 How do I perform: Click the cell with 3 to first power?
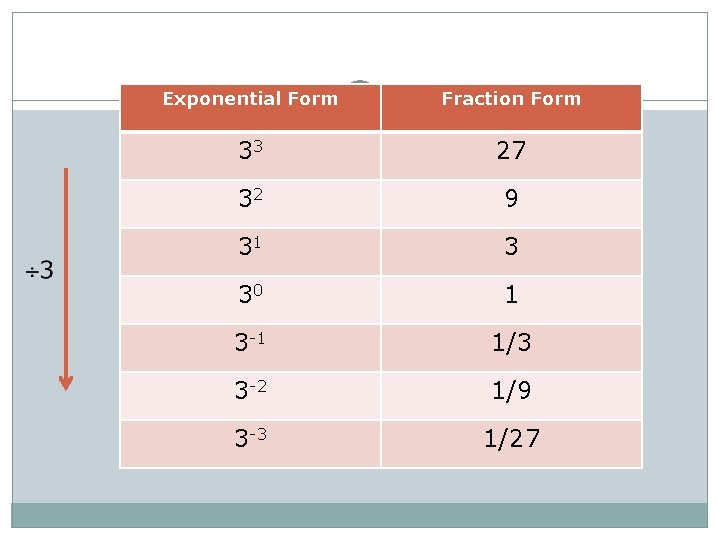tap(250, 252)
